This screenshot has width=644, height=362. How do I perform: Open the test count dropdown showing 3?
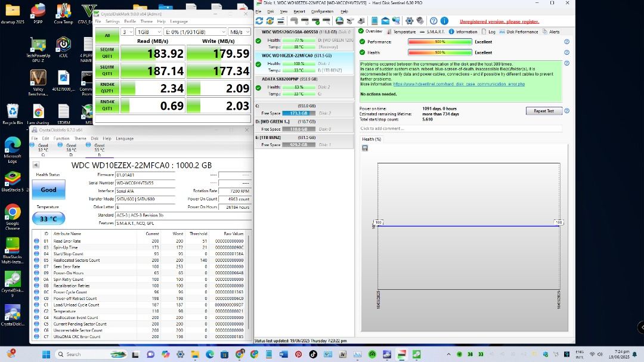pos(128,32)
